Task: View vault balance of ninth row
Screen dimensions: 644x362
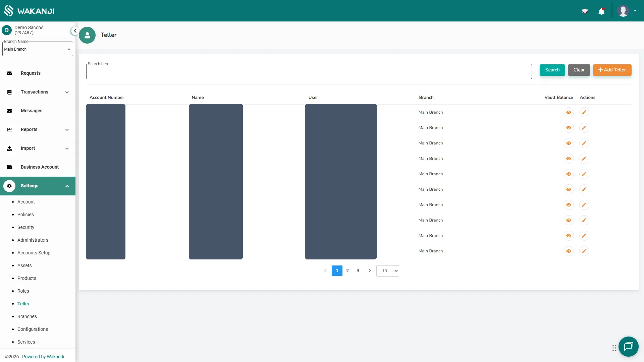Action: point(569,236)
